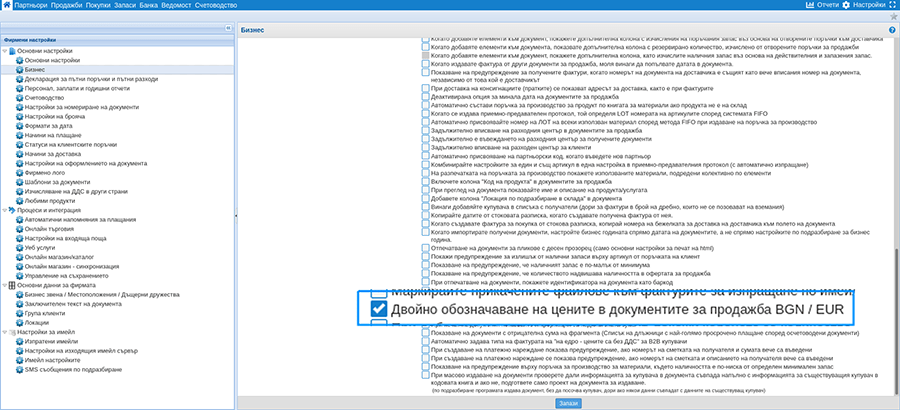Open the Продажби menu
The width and height of the screenshot is (900, 410).
(68, 6)
